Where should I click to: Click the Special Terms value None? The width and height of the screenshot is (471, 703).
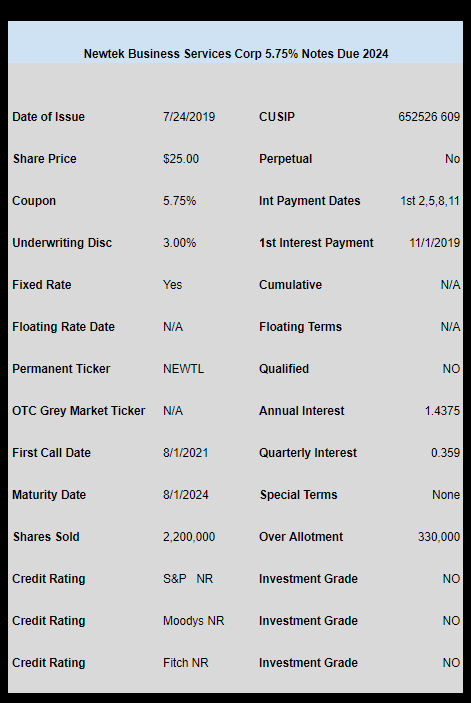click(445, 495)
